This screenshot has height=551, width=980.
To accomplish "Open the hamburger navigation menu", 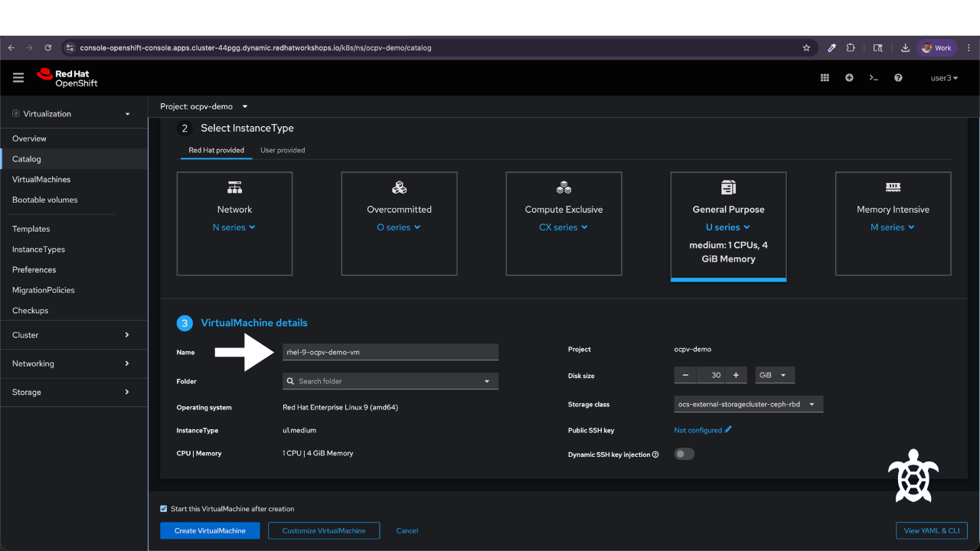I will coord(18,77).
